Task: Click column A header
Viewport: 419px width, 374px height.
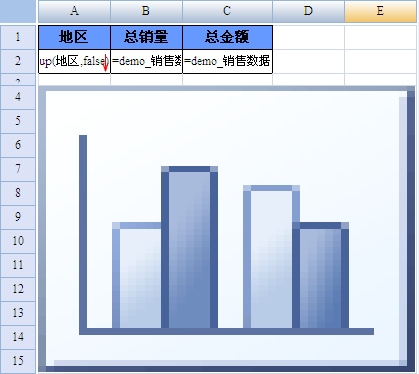Action: pos(74,11)
